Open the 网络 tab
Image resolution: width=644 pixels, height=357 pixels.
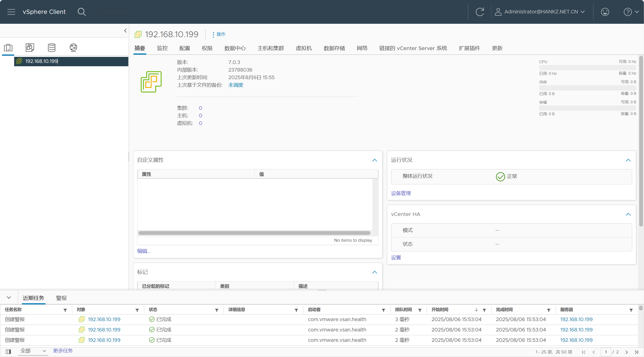tap(362, 48)
